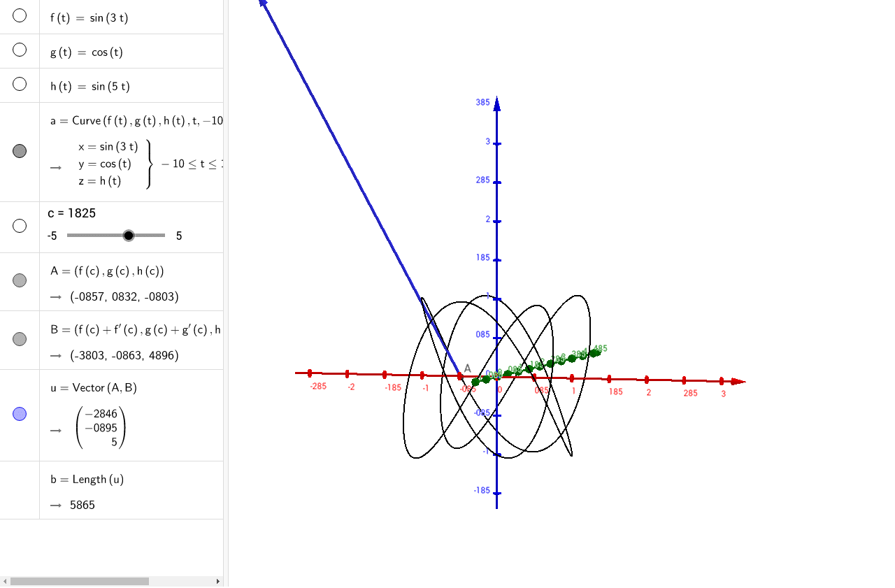Click the blue z-axis arrowhead at top
The image size is (895, 588).
click(496, 104)
